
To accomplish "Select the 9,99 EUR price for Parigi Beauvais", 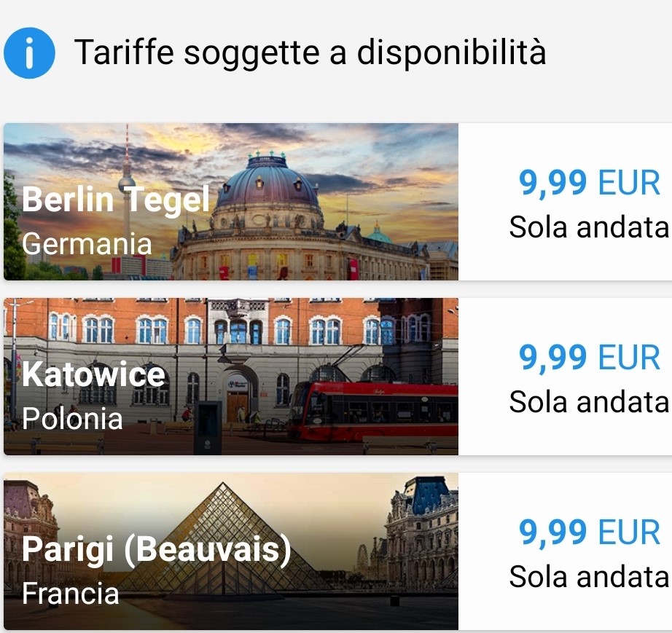I will [x=590, y=532].
